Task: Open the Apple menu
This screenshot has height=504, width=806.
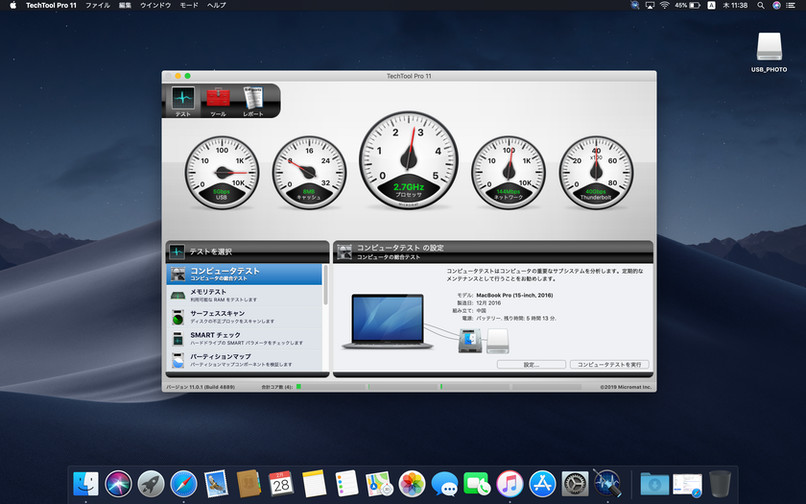Action: [13, 5]
